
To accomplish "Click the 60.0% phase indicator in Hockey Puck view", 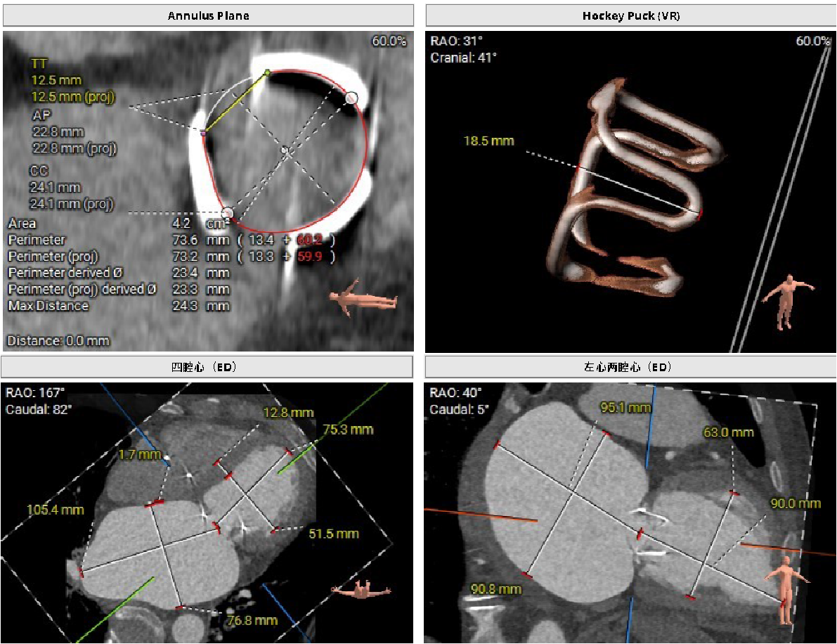I will tap(812, 41).
